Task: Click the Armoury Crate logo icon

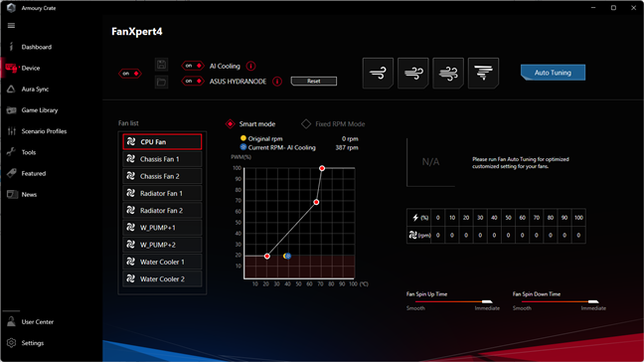Action: click(x=11, y=8)
